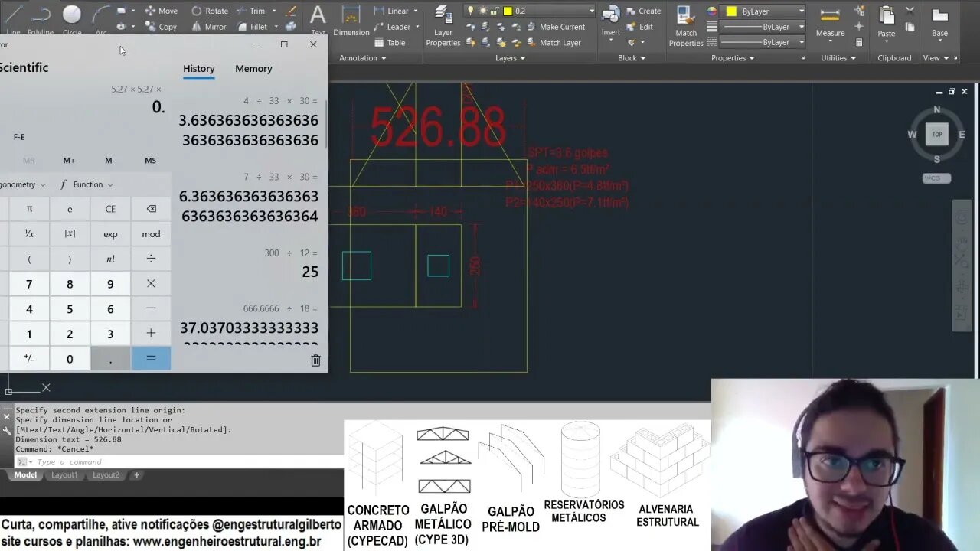980x551 pixels.
Task: Expand the Properties panel
Action: coord(733,58)
